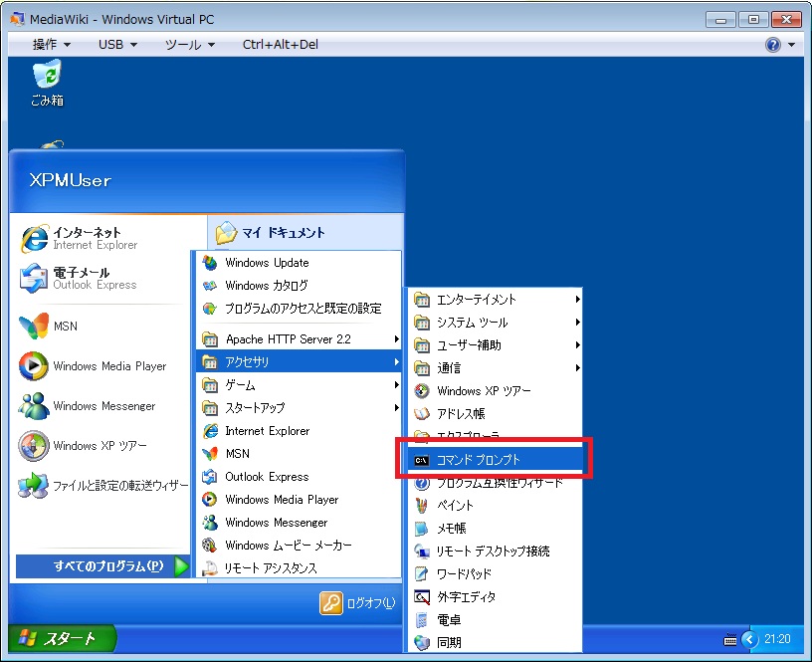Open the 操作 dropdown menu
The width and height of the screenshot is (812, 662).
coord(52,45)
